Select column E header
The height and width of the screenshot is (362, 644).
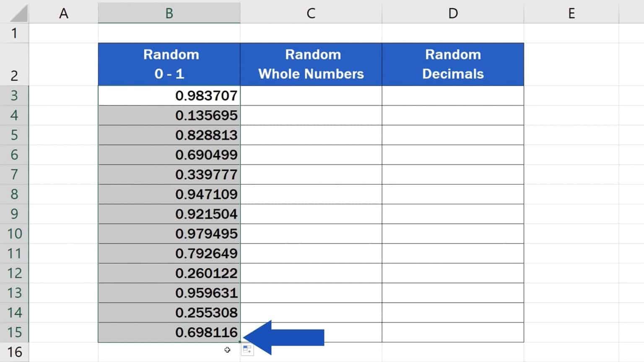pyautogui.click(x=571, y=13)
